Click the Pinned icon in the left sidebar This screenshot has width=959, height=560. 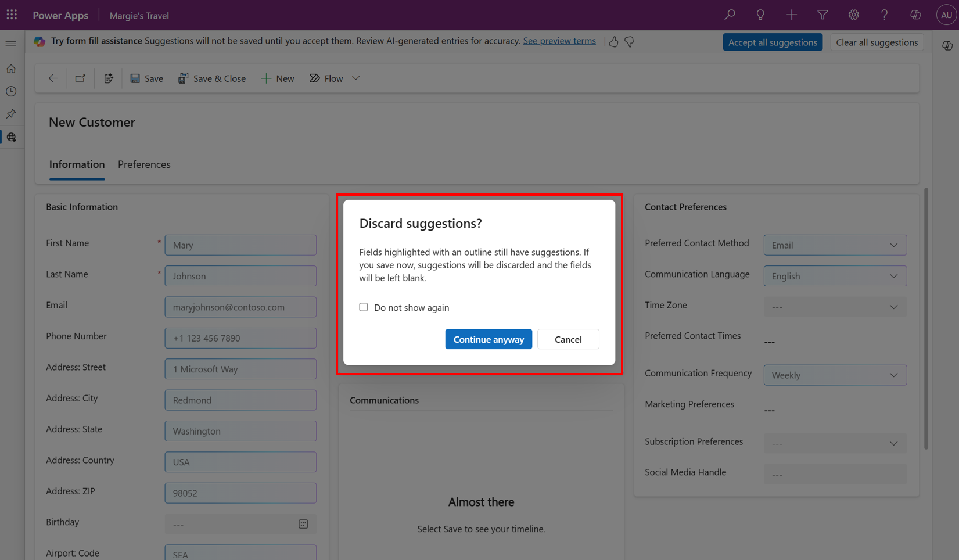(x=11, y=114)
